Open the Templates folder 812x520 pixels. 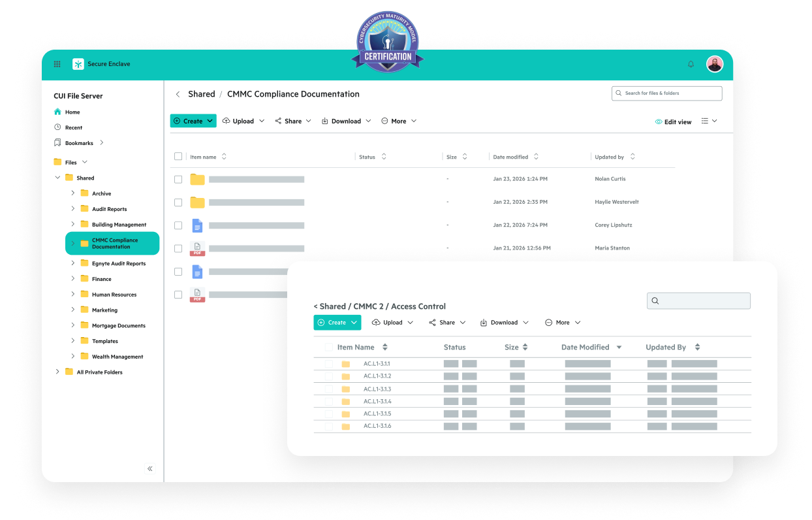tap(99, 341)
